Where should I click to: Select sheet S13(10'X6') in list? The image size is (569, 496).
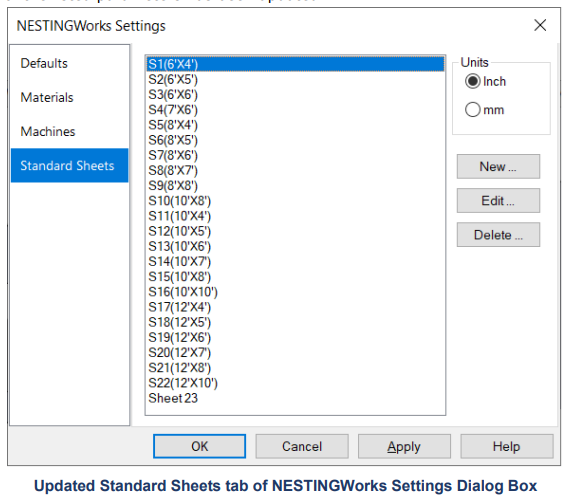click(295, 247)
